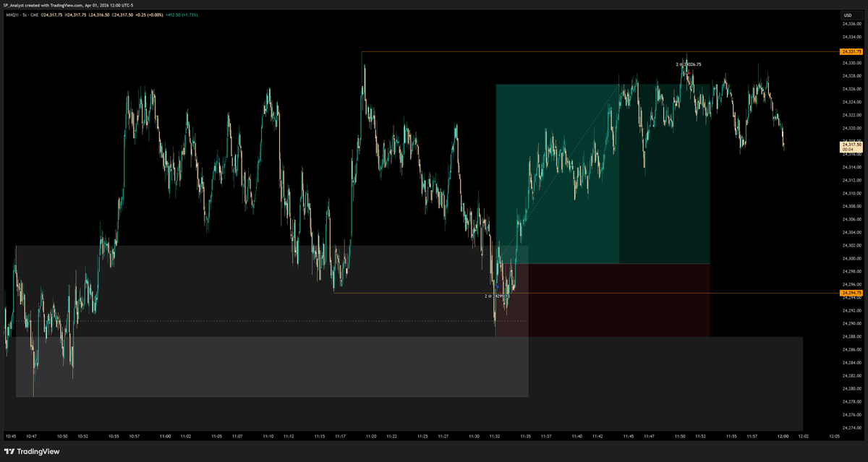Click the orange 24,294.75 price label
Image resolution: width=868 pixels, height=462 pixels.
(x=850, y=293)
